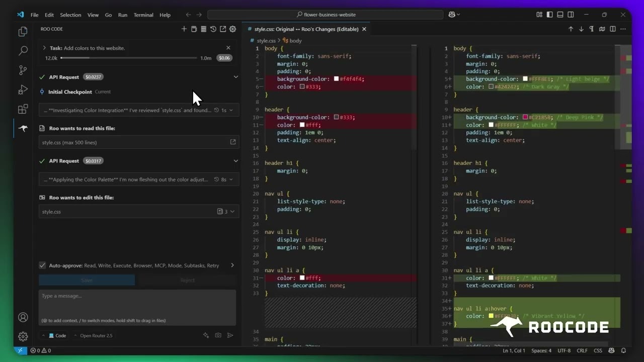Click vibrant yellow hover color swatch

[491, 316]
